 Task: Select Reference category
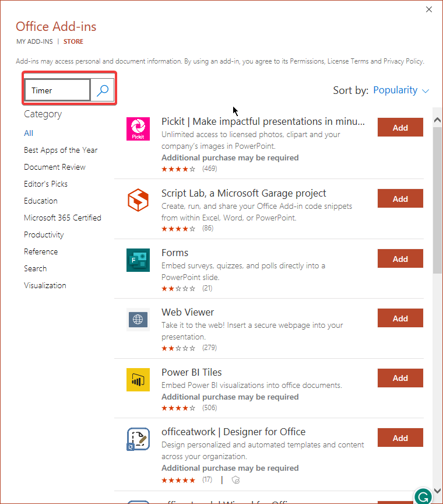coord(41,251)
